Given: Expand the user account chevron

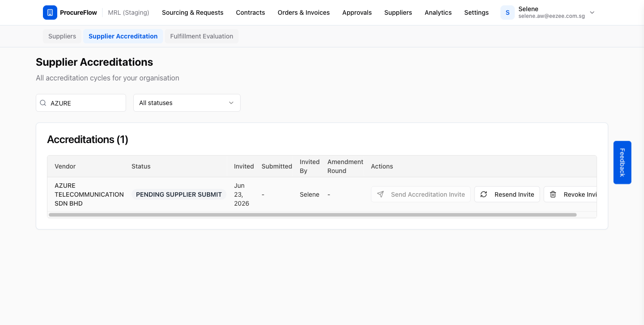Looking at the screenshot, I should (x=592, y=13).
